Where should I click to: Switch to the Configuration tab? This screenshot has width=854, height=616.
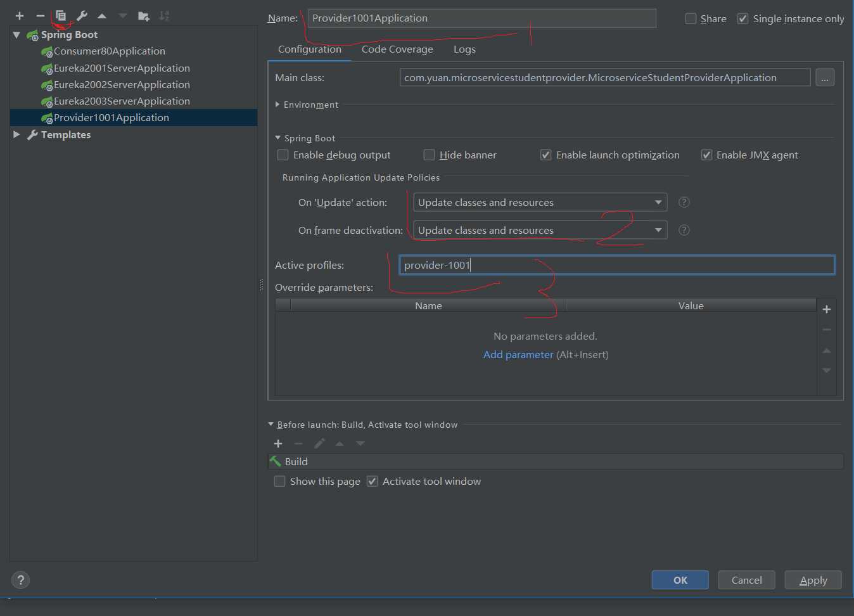[310, 49]
